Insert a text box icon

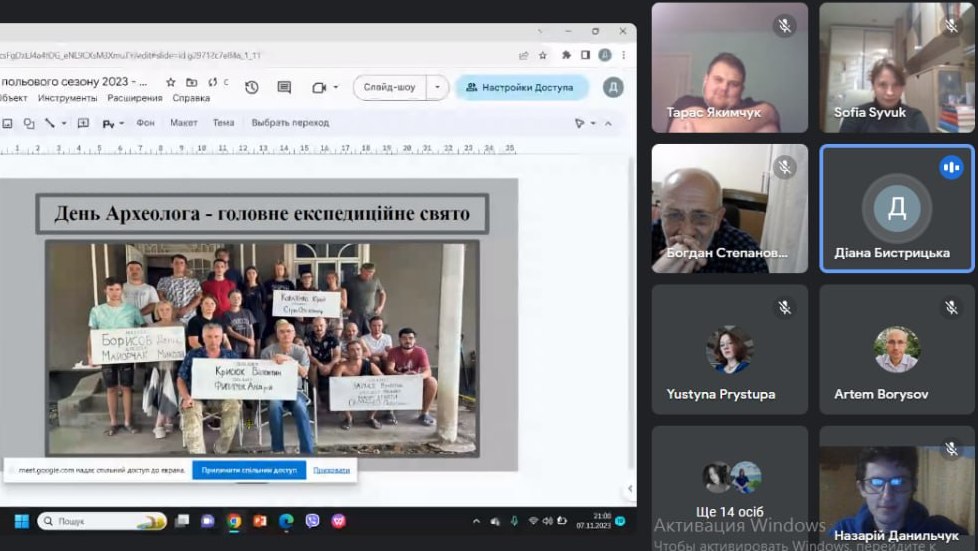(83, 123)
